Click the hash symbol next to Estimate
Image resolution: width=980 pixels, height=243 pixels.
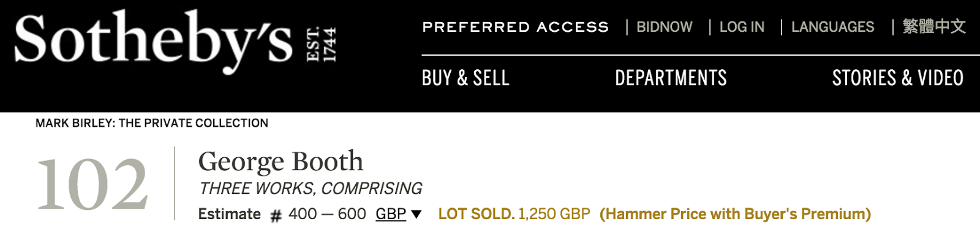click(276, 215)
